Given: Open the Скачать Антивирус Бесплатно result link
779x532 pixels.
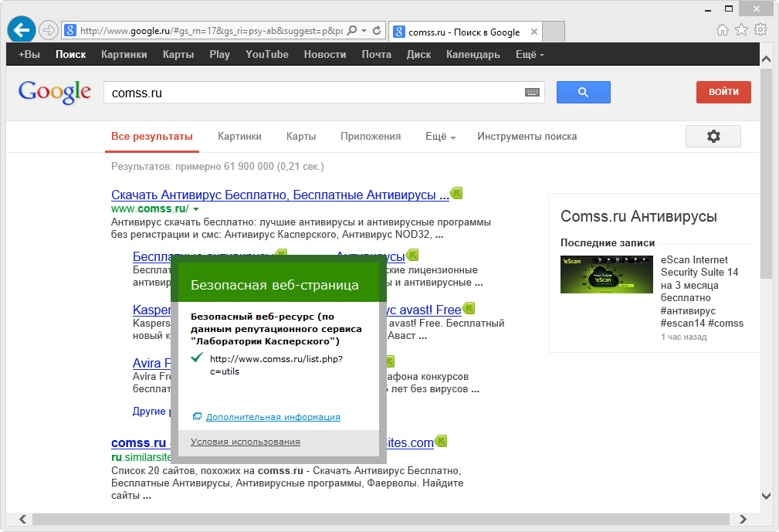Looking at the screenshot, I should click(x=280, y=195).
